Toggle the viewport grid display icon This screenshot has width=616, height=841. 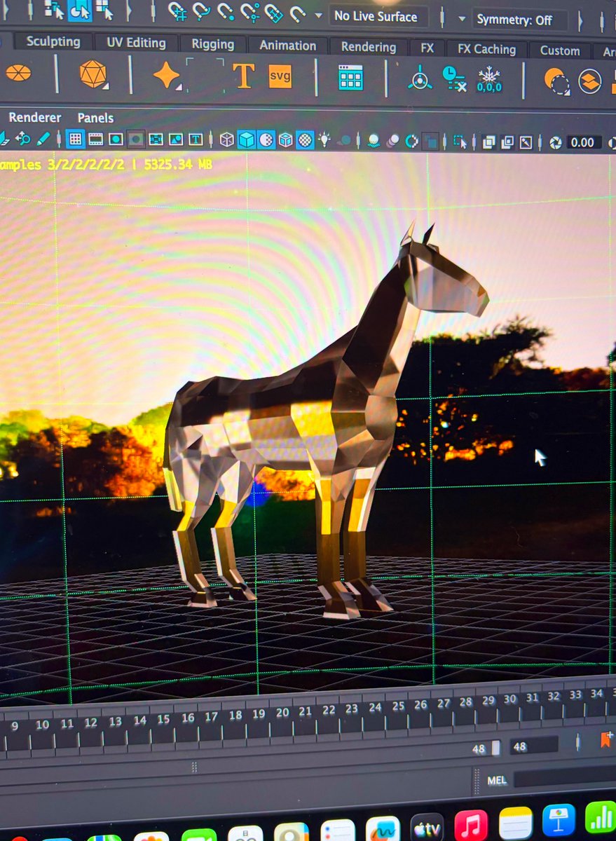(x=76, y=139)
